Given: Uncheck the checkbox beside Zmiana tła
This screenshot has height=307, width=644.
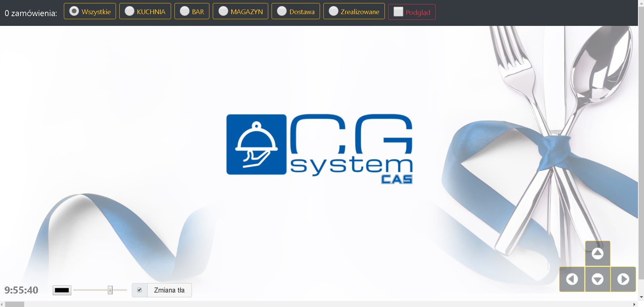Looking at the screenshot, I should [x=139, y=290].
